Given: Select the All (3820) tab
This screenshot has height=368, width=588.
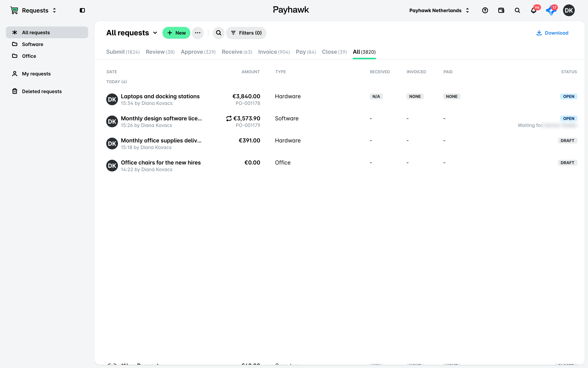Looking at the screenshot, I should (364, 52).
